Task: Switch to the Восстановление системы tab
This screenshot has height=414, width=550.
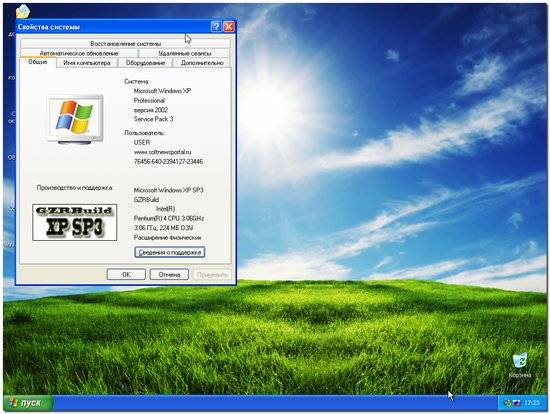Action: 125,44
